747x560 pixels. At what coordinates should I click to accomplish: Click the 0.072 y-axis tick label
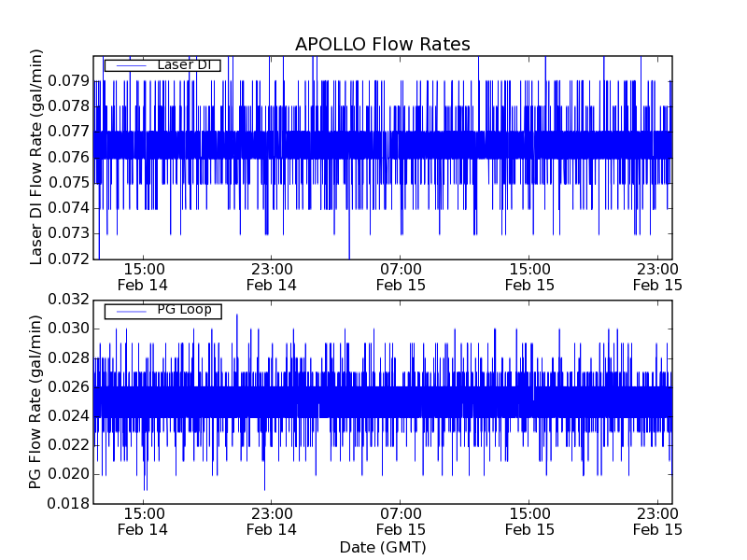pos(68,259)
